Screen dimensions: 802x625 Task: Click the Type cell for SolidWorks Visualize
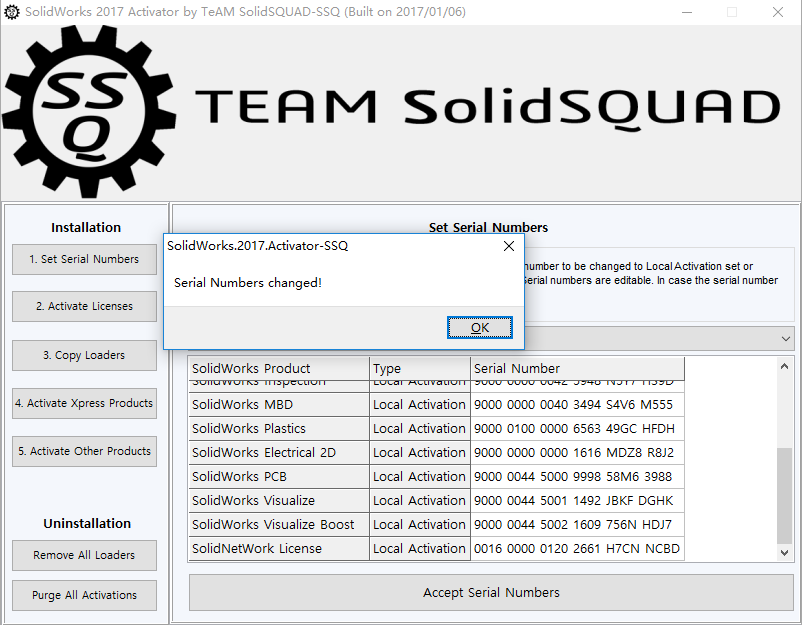click(420, 501)
